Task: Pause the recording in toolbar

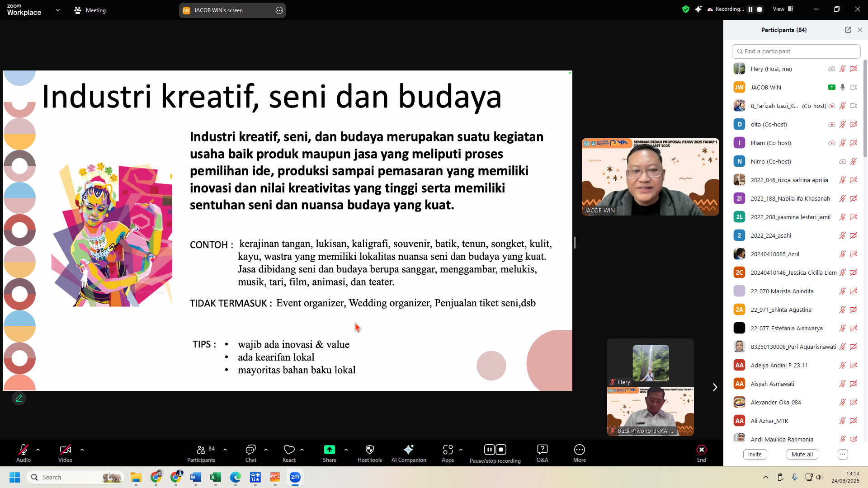Action: pos(489,450)
